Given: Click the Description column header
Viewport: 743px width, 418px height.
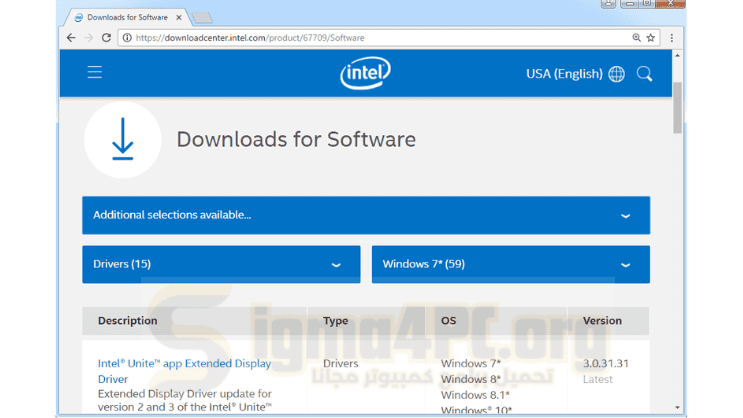Looking at the screenshot, I should click(x=127, y=321).
